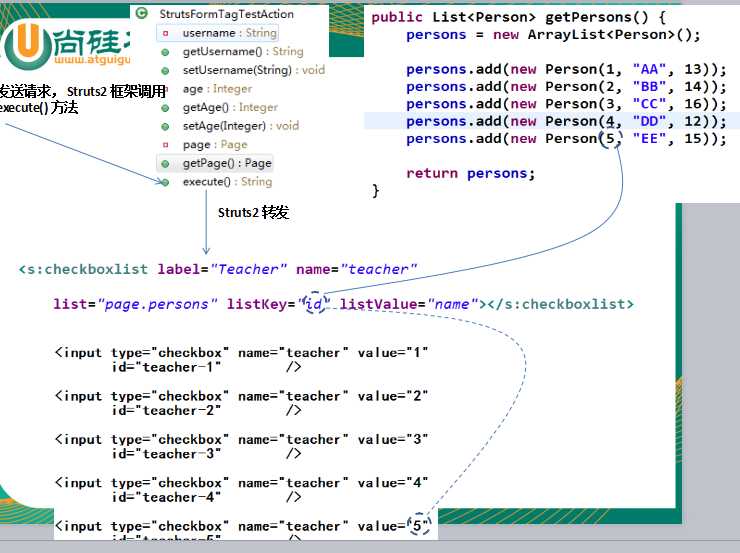Click the closing </s:checkboxlist> tag
Image resolution: width=740 pixels, height=553 pixels.
coord(561,304)
